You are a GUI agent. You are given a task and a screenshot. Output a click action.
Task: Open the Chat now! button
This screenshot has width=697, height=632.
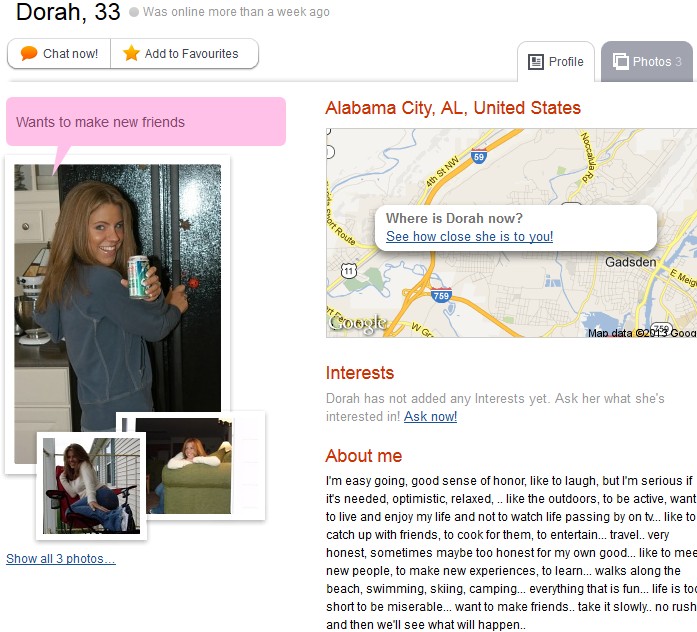(59, 53)
